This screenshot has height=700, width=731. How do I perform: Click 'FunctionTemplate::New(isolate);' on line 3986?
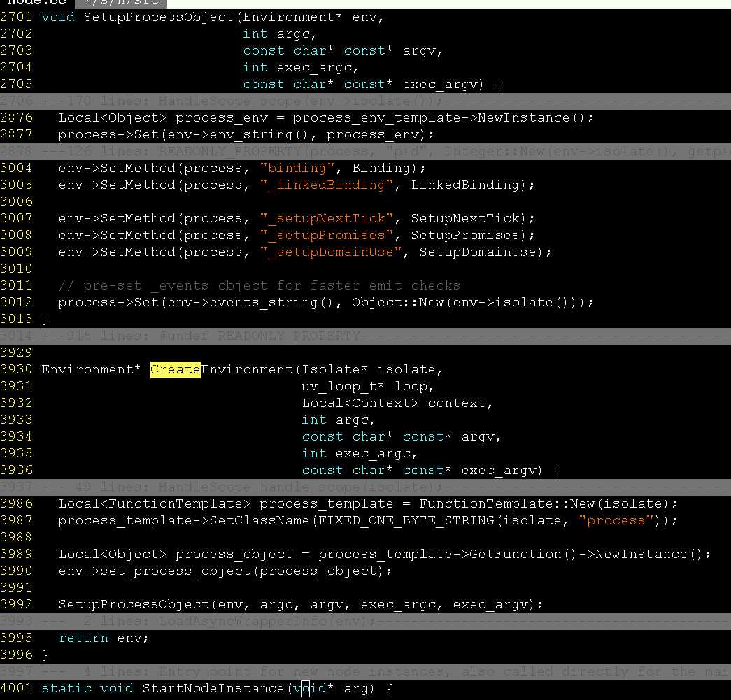[x=548, y=503]
